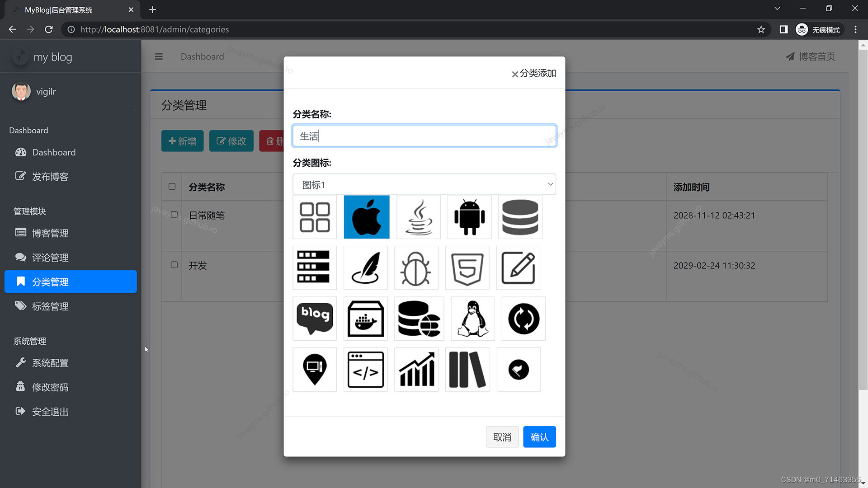Image resolution: width=868 pixels, height=488 pixels.
Task: Pick the Linux penguin icon
Action: click(472, 319)
